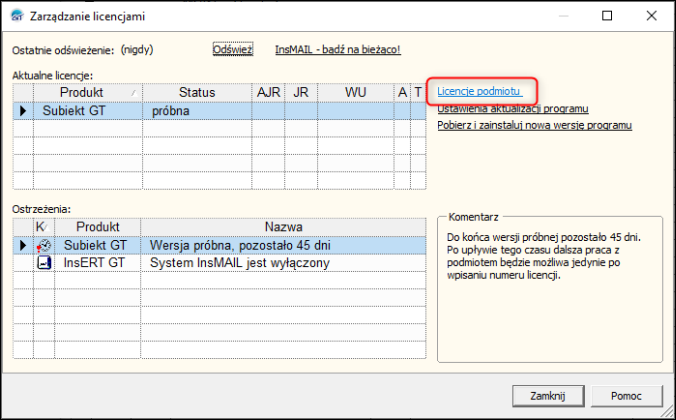Click the InsMAIL icon in InsERT GT row
The image size is (676, 420).
[x=44, y=263]
